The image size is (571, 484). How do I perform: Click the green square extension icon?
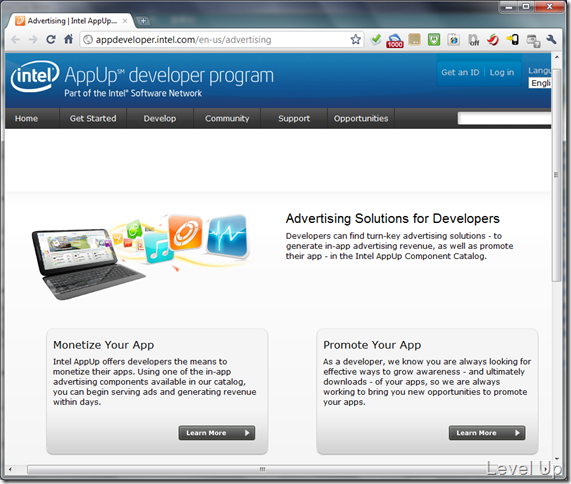point(434,39)
